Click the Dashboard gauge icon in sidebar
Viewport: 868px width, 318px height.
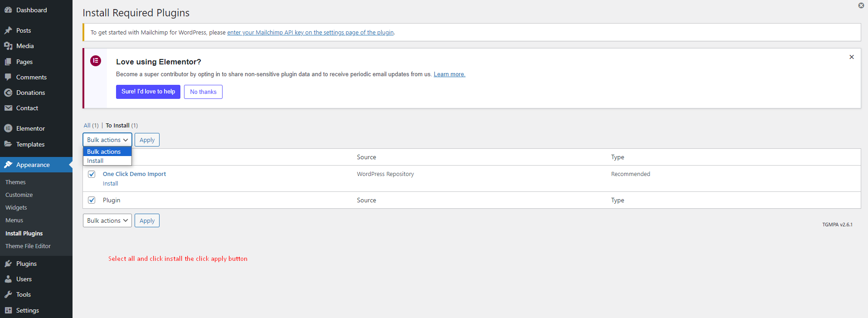8,10
